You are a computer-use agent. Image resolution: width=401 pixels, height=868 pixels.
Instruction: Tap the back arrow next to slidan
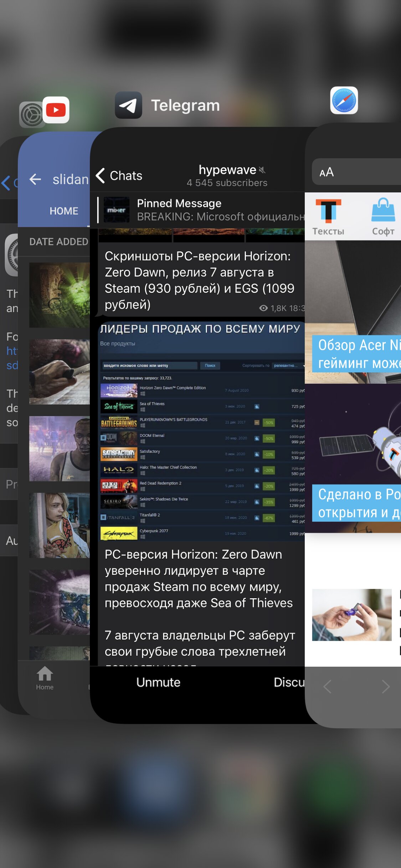click(x=35, y=179)
